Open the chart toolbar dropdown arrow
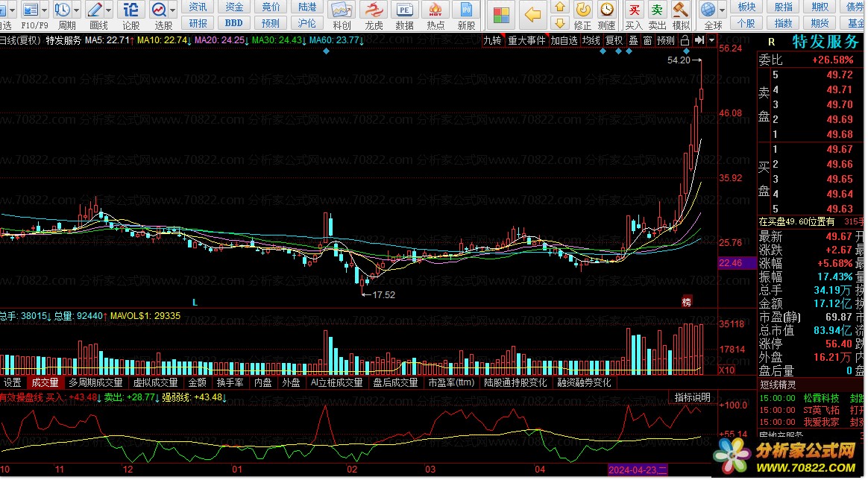The width and height of the screenshot is (868, 480). [x=712, y=40]
